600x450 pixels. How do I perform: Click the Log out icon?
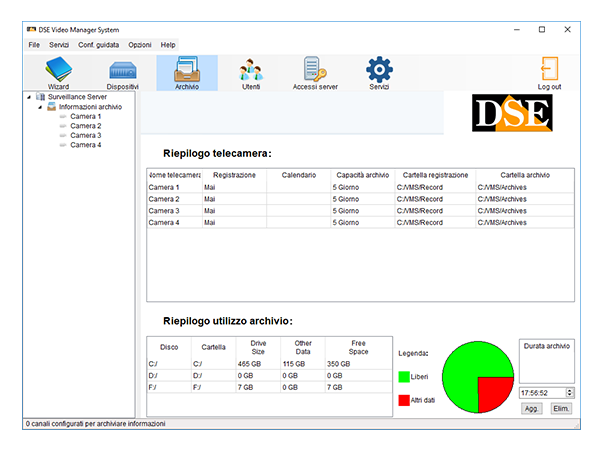pos(549,72)
